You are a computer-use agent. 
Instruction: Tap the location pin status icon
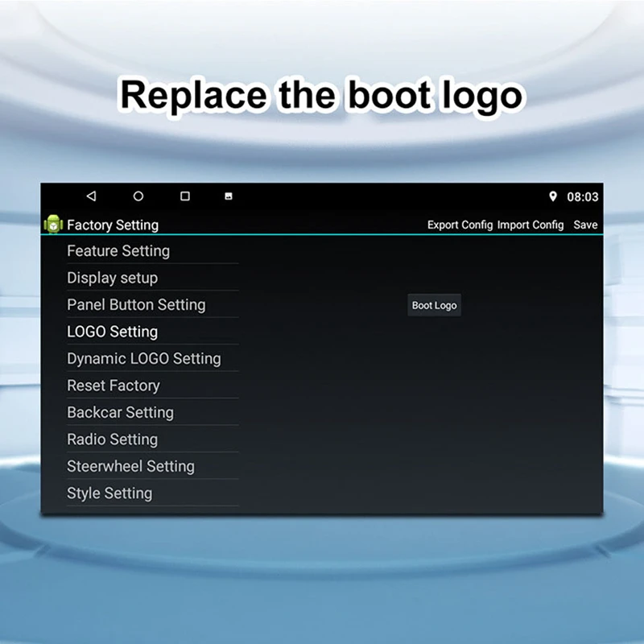click(x=553, y=196)
